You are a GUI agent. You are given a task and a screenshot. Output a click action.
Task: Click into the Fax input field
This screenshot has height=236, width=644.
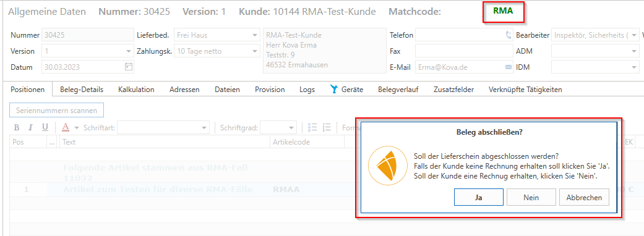465,51
